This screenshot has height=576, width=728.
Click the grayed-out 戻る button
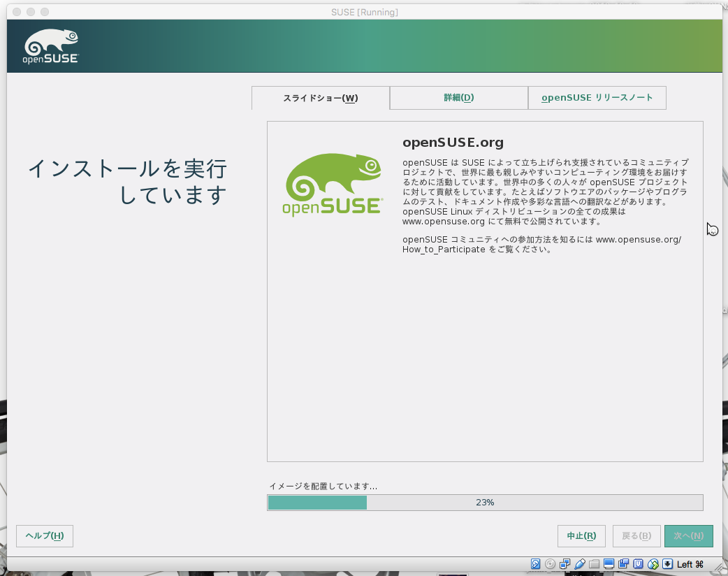(636, 536)
